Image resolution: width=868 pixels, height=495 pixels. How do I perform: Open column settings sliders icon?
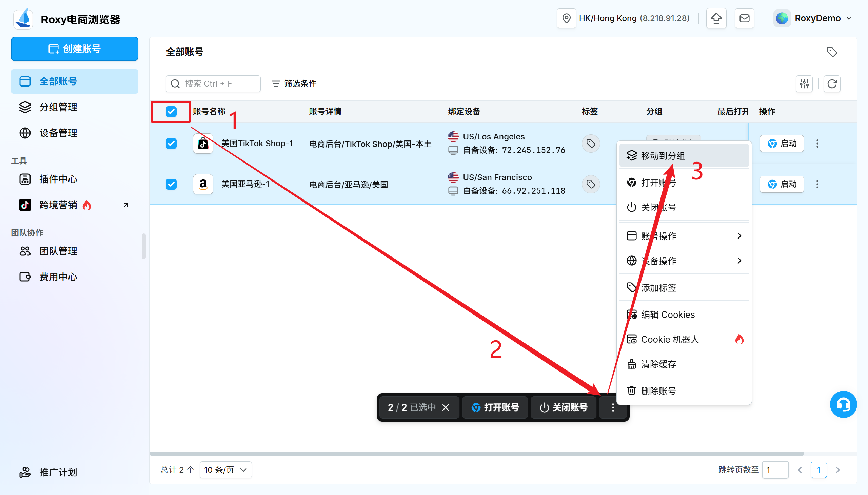pyautogui.click(x=804, y=84)
